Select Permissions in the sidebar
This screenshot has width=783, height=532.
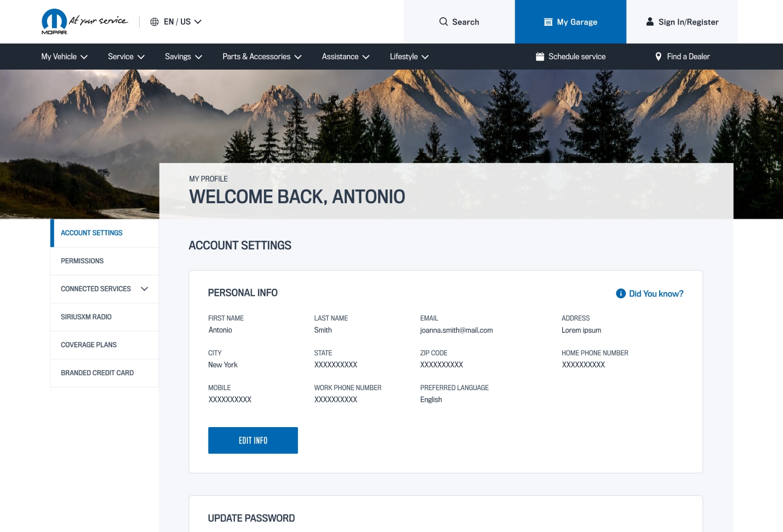point(82,261)
